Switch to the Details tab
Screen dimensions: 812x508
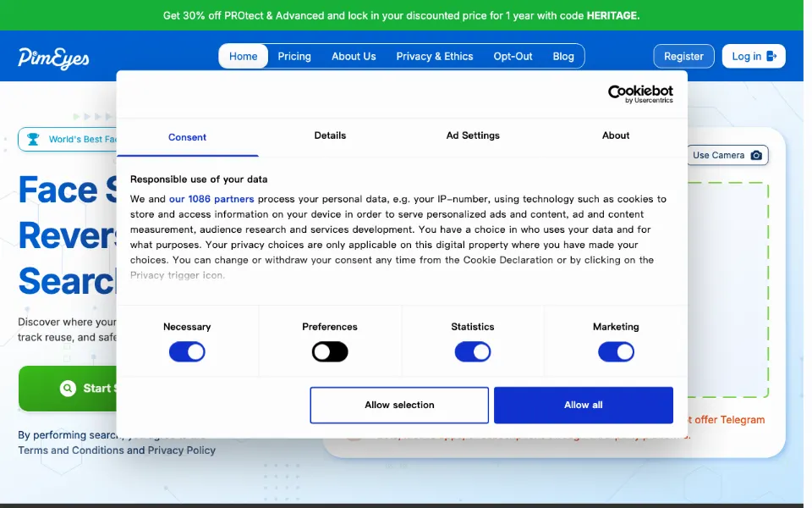tap(330, 135)
